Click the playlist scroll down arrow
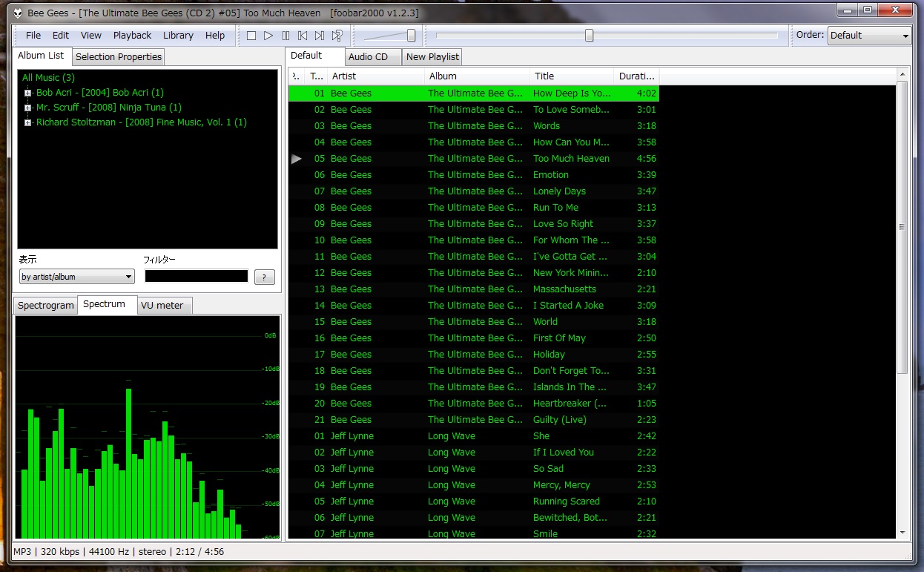The height and width of the screenshot is (572, 924). 902,533
